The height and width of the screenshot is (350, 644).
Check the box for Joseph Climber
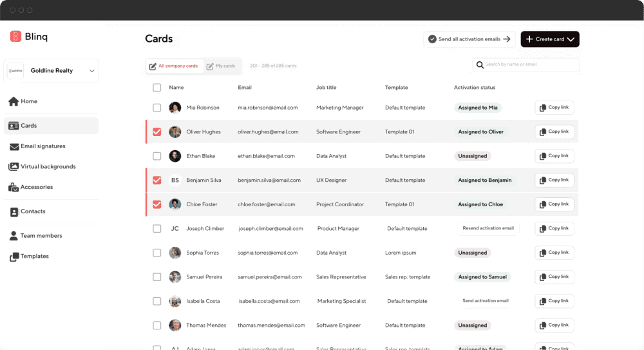(x=157, y=229)
